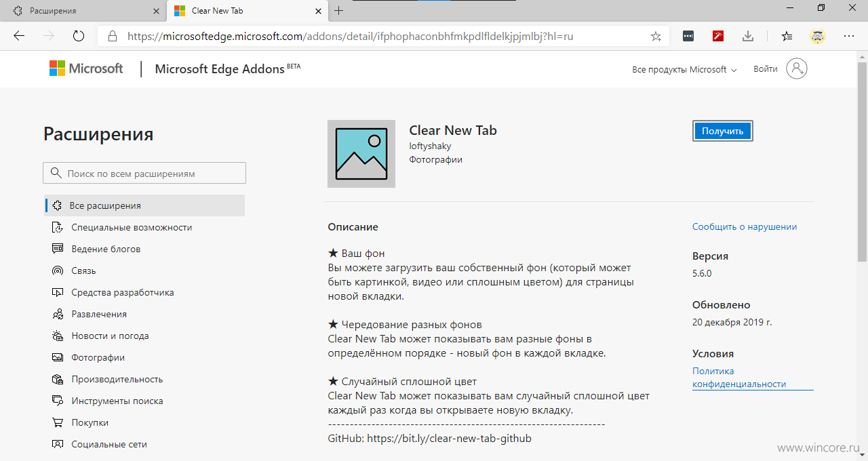Click the Производительность category icon

click(x=58, y=379)
